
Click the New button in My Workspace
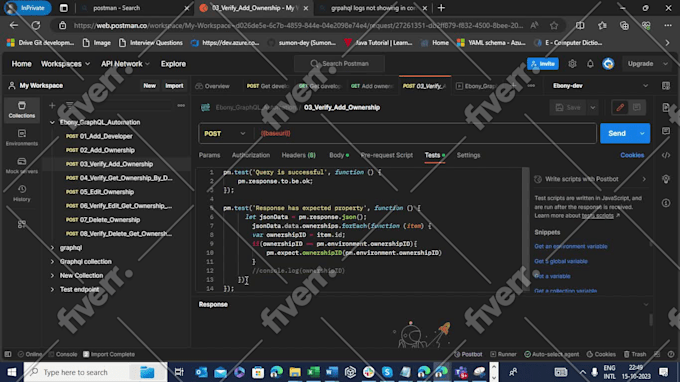149,86
